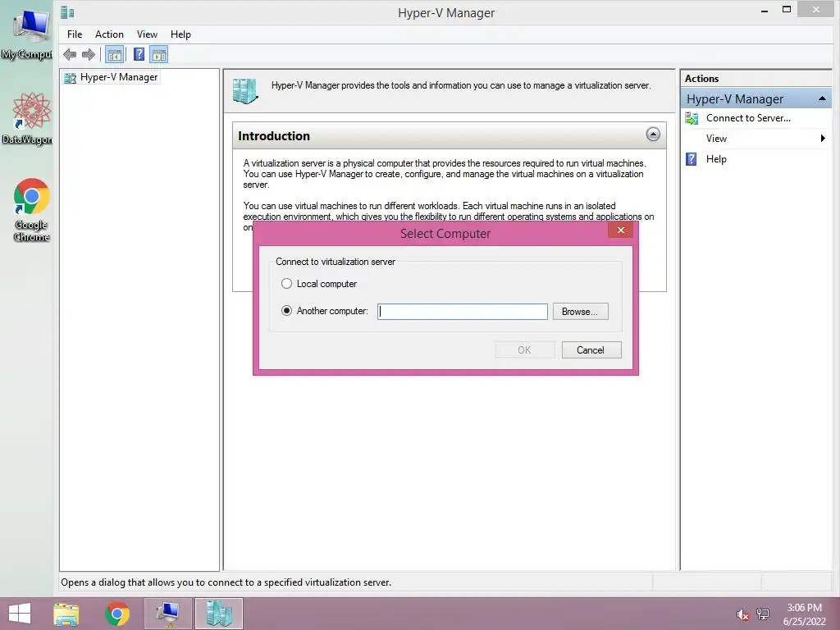
Task: Close the Select Computer dialog
Action: (x=621, y=231)
